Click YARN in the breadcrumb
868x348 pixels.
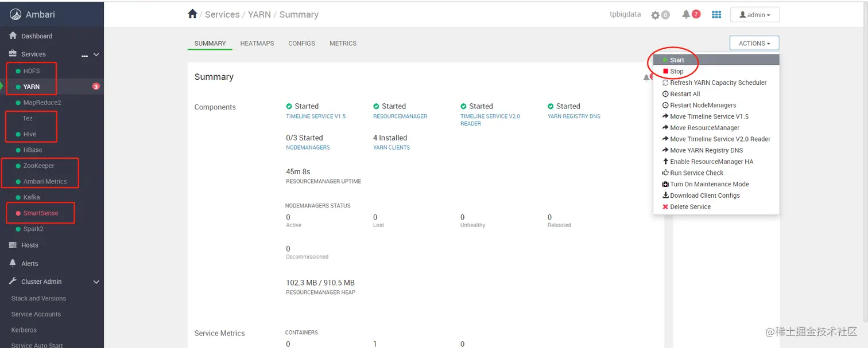pyautogui.click(x=259, y=15)
